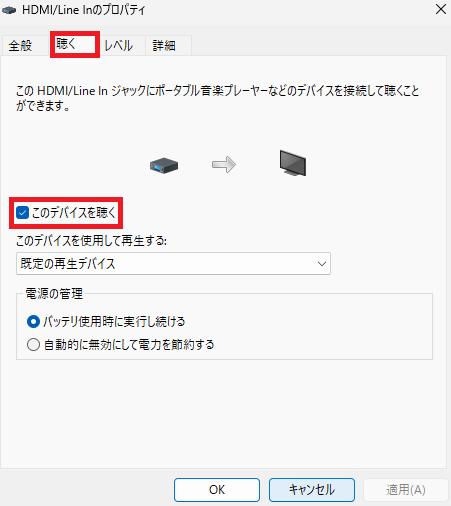Image resolution: width=451 pixels, height=506 pixels.
Task: Open the 詳細 tab
Action: [164, 45]
